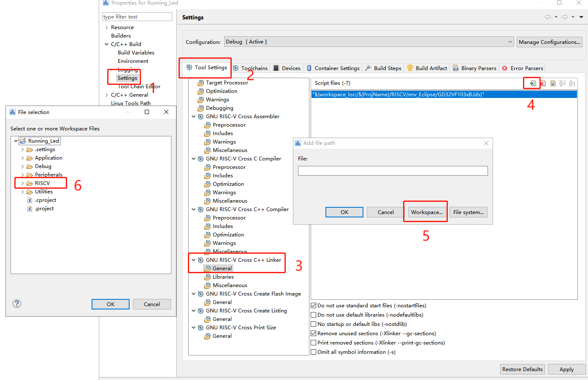Click Workspace button in Add file path
588x380 pixels.
pos(427,212)
